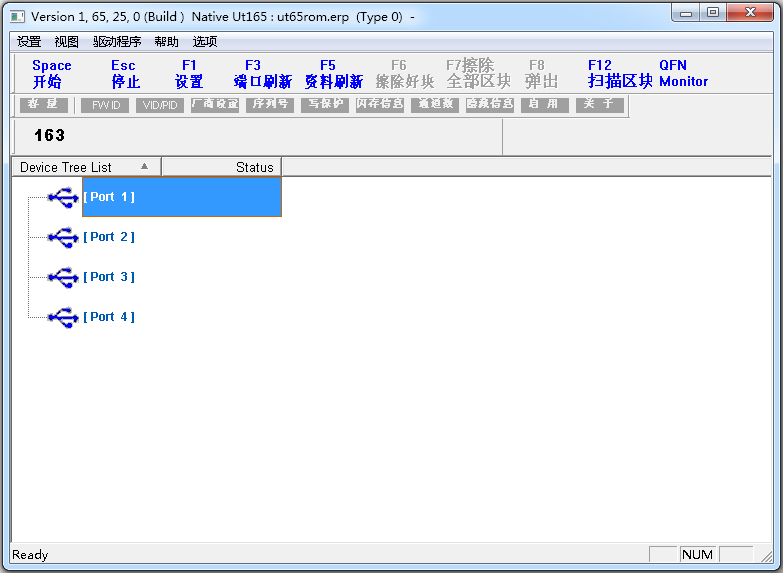Open the QFN Monitor
This screenshot has width=783, height=573.
[x=683, y=73]
